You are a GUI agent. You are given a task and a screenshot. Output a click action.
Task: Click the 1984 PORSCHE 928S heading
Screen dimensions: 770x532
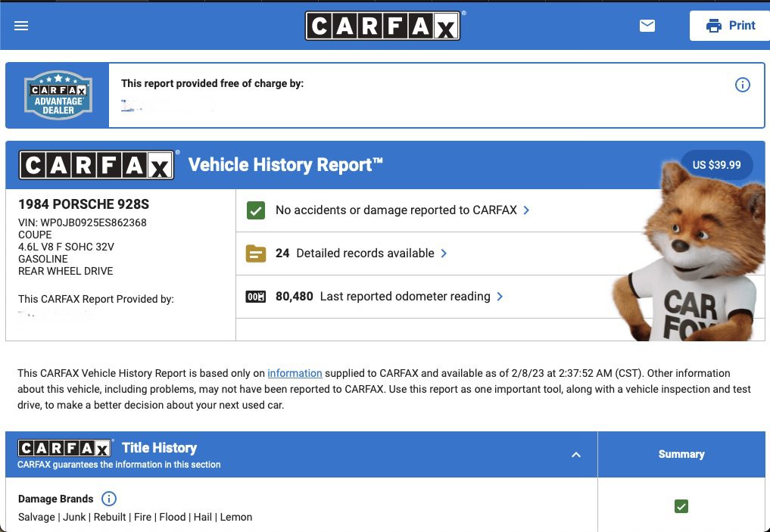pyautogui.click(x=83, y=204)
